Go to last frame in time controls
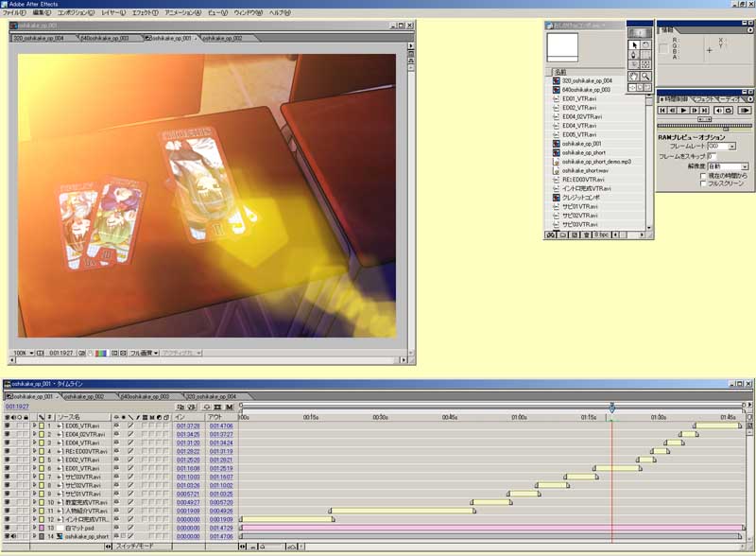This screenshot has width=756, height=556. [x=704, y=111]
